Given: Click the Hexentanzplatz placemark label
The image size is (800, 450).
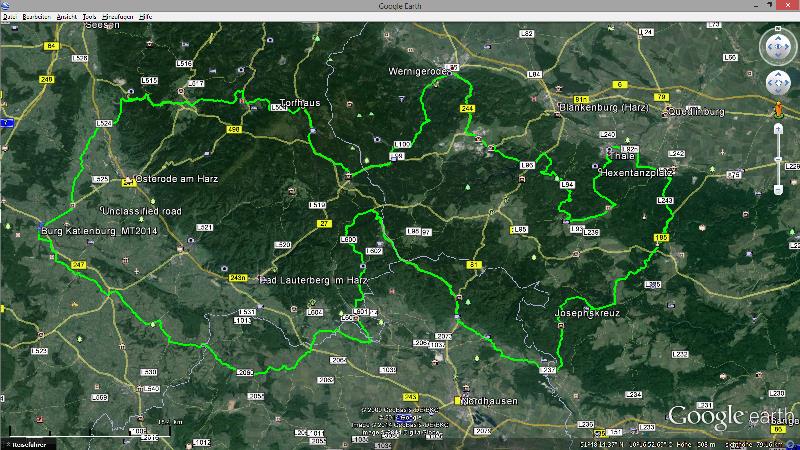Looking at the screenshot, I should tap(636, 172).
